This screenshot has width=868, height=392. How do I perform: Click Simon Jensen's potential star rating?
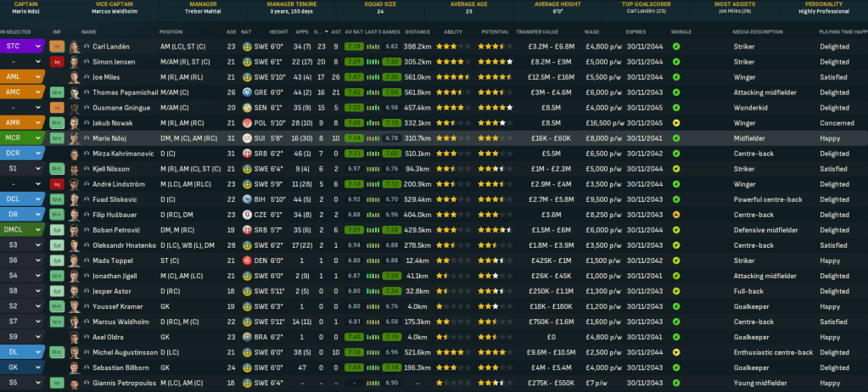495,62
